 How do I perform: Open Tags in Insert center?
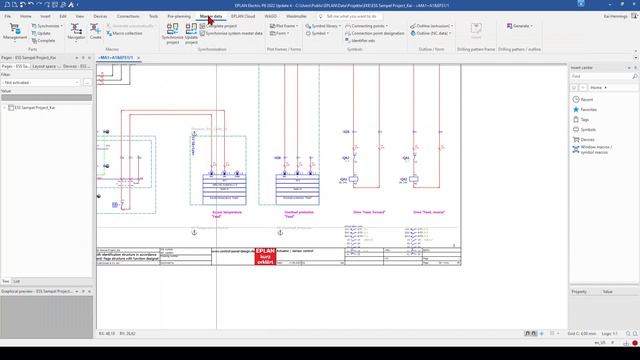(581, 120)
